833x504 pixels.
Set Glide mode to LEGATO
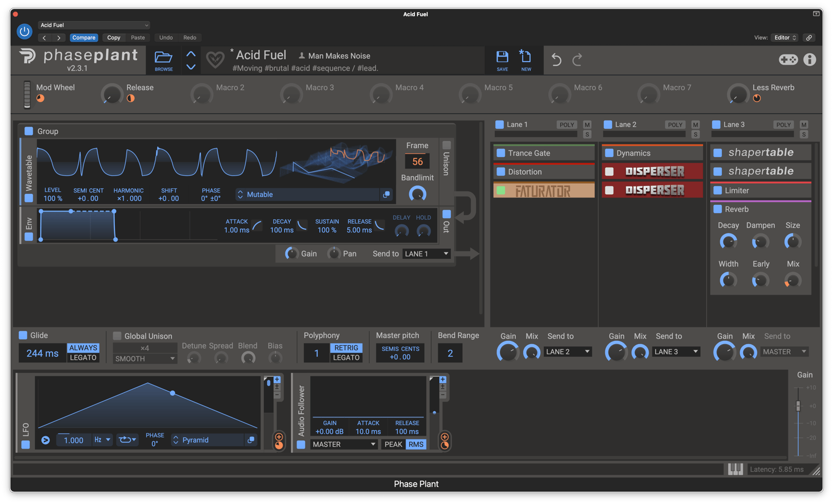[x=83, y=357]
